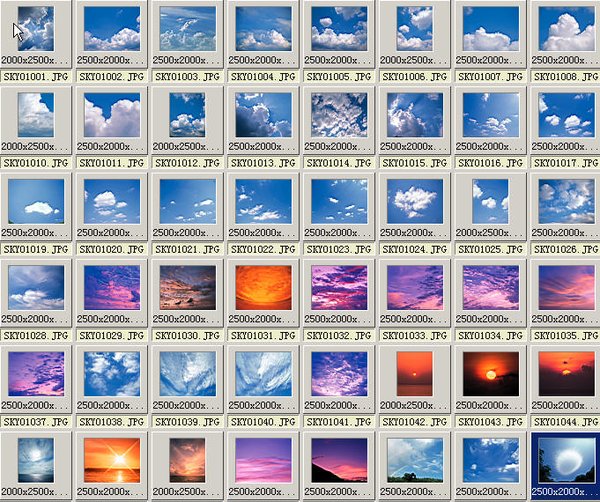Image resolution: width=600 pixels, height=502 pixels.
Task: Select the SKY01026.JPG image
Action: [567, 201]
